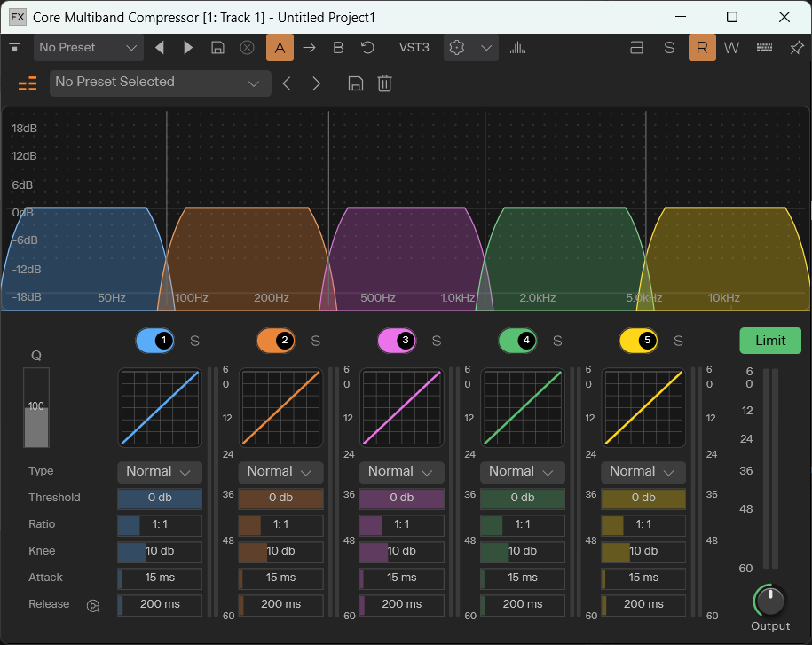
Task: Click the S solo button in top toolbar
Action: point(669,48)
